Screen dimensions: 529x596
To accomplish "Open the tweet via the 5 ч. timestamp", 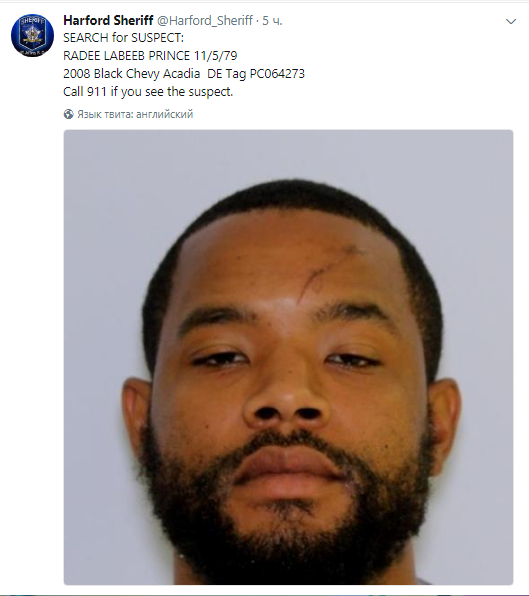I will (272, 20).
